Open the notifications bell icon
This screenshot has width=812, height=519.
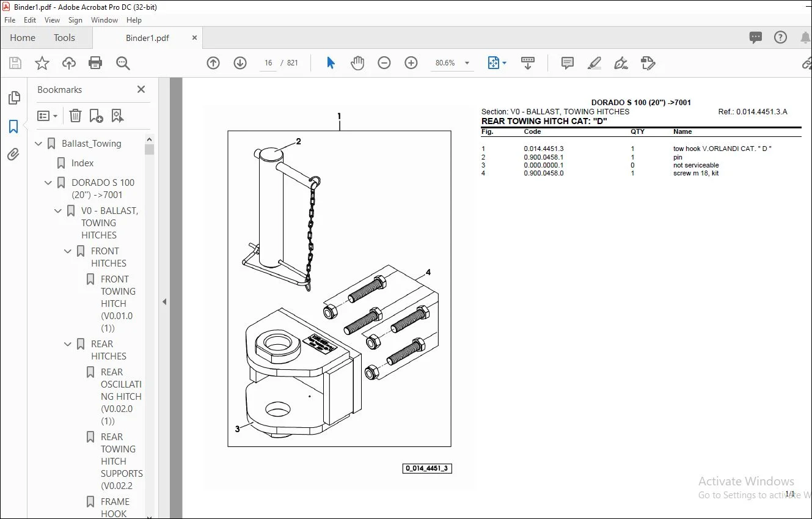[x=805, y=37]
